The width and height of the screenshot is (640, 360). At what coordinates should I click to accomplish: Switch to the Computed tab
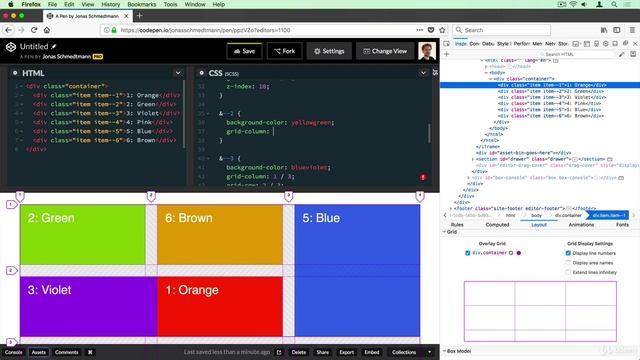pyautogui.click(x=497, y=225)
